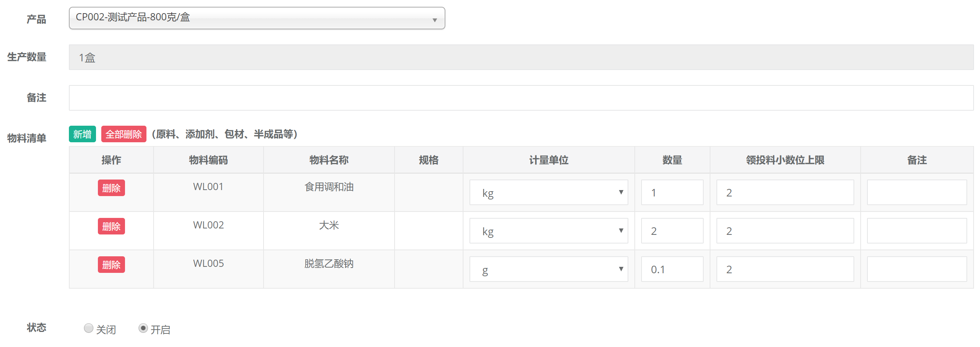Open the 产品 product dropdown
The height and width of the screenshot is (347, 980).
coord(257,18)
